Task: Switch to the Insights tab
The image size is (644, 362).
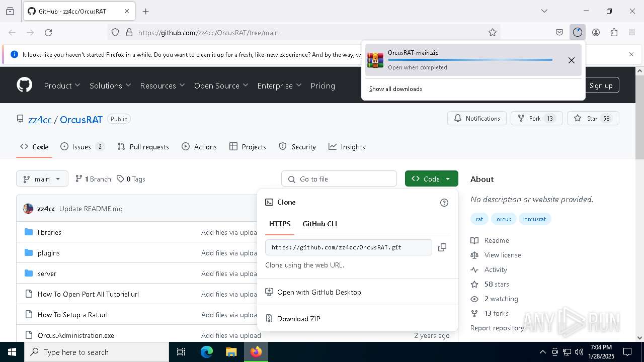Action: point(347,147)
